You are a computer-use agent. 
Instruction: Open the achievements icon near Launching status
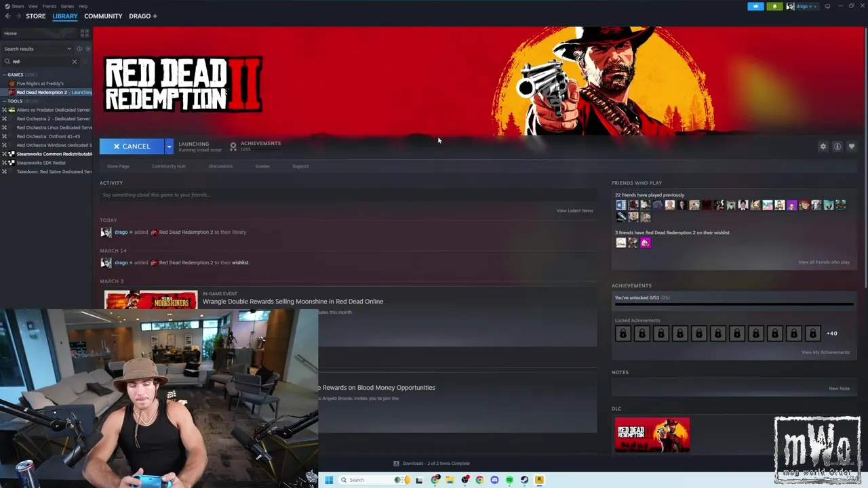click(x=233, y=146)
